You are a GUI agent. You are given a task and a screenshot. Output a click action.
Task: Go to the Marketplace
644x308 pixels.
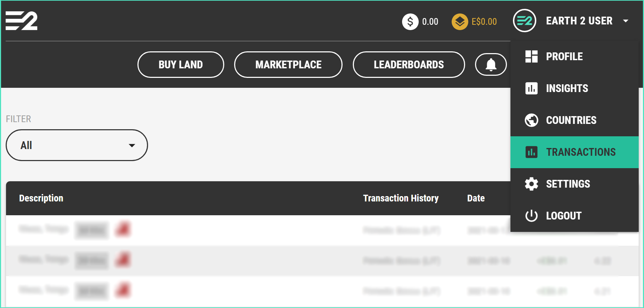pyautogui.click(x=288, y=64)
